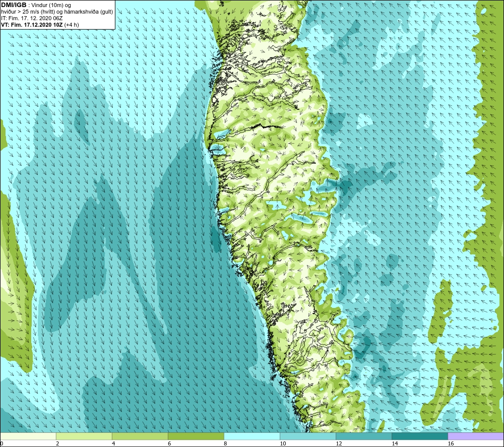This screenshot has width=504, height=447.
Task: Click the purple legend swatch above 16 m/s
Action: pos(476,436)
